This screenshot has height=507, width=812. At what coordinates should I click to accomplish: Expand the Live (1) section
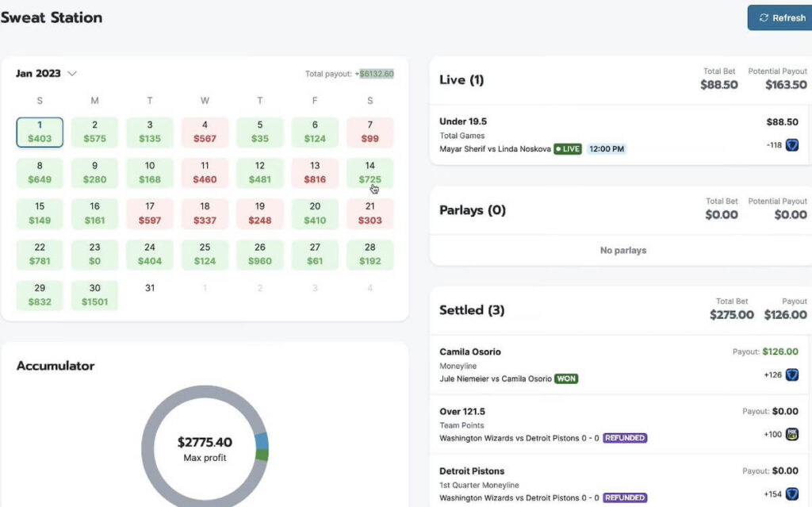click(463, 79)
